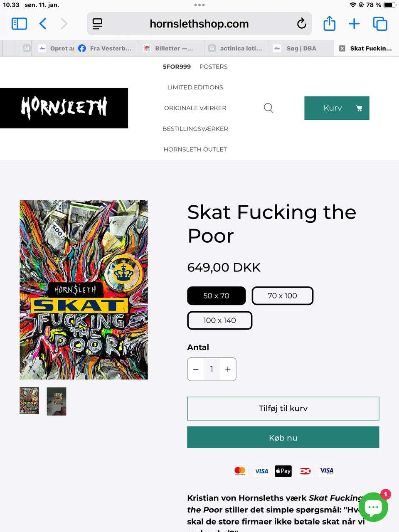View the second product thumbnail
Image resolution: width=399 pixels, height=532 pixels.
57,401
